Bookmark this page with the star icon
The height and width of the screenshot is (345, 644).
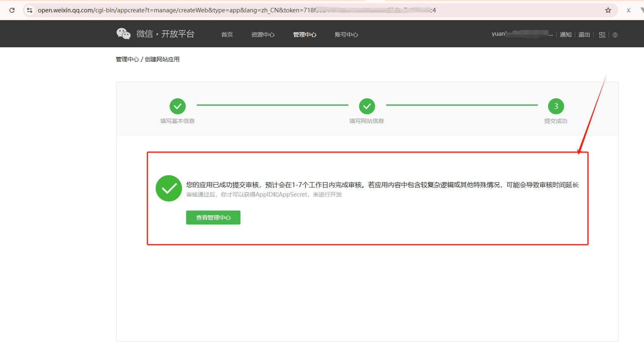608,10
